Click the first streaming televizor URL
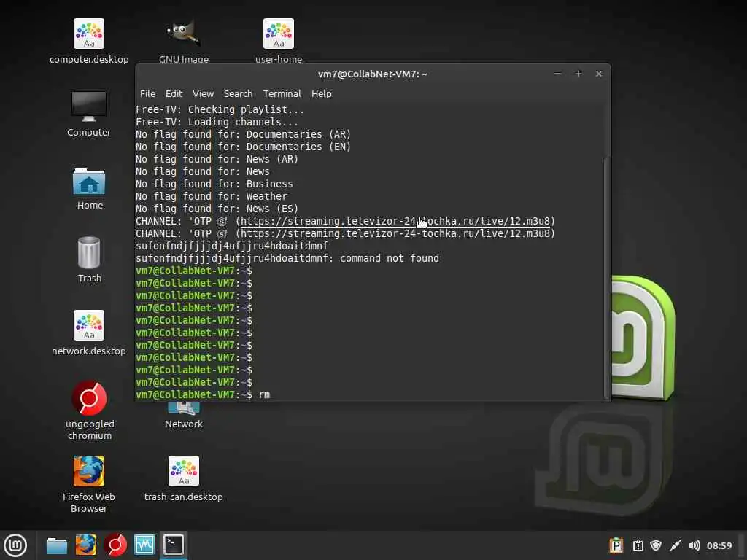Screen dimensions: 747x560 point(395,221)
